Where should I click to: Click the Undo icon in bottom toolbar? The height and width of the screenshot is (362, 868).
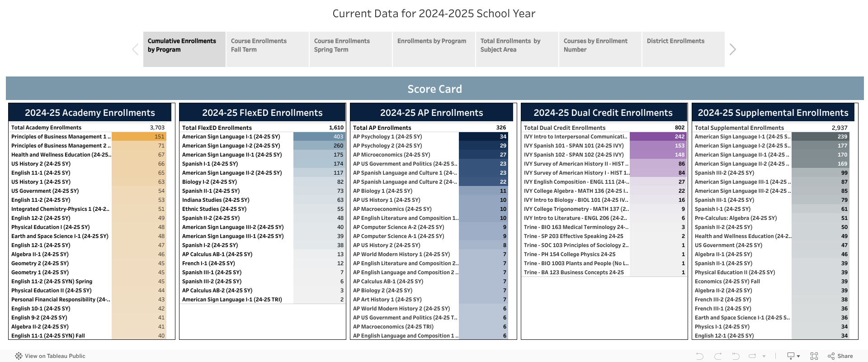click(699, 356)
